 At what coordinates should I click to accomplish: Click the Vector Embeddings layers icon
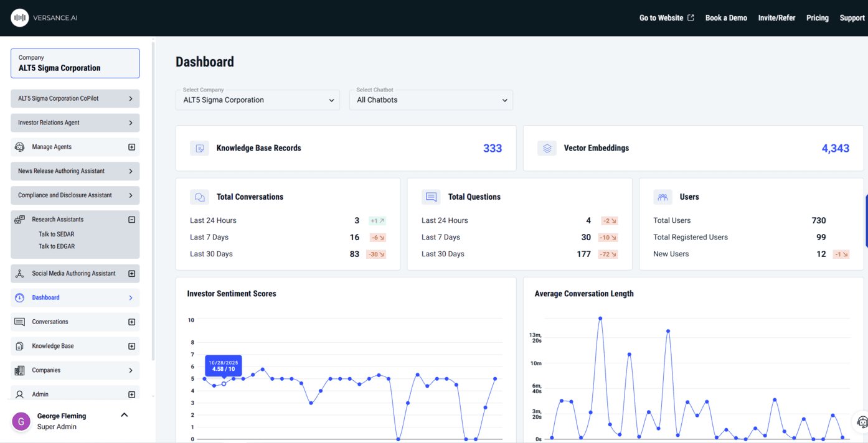click(547, 148)
